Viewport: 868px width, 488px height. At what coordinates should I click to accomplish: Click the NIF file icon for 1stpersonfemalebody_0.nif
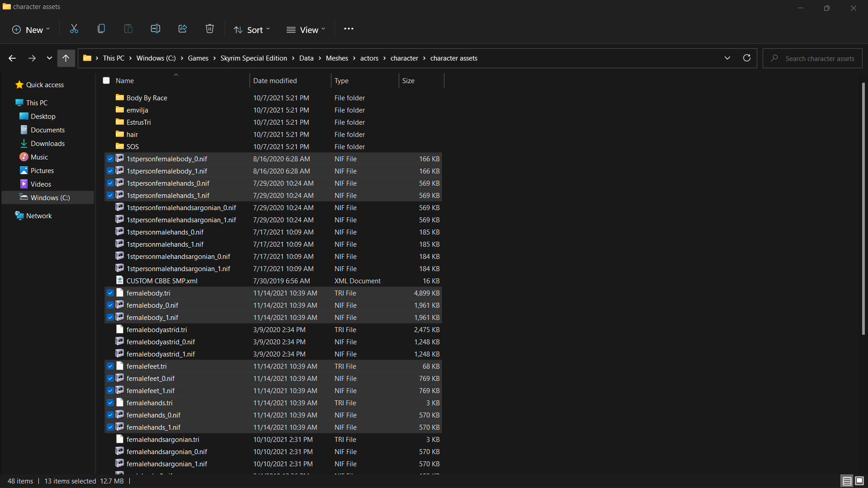click(119, 159)
